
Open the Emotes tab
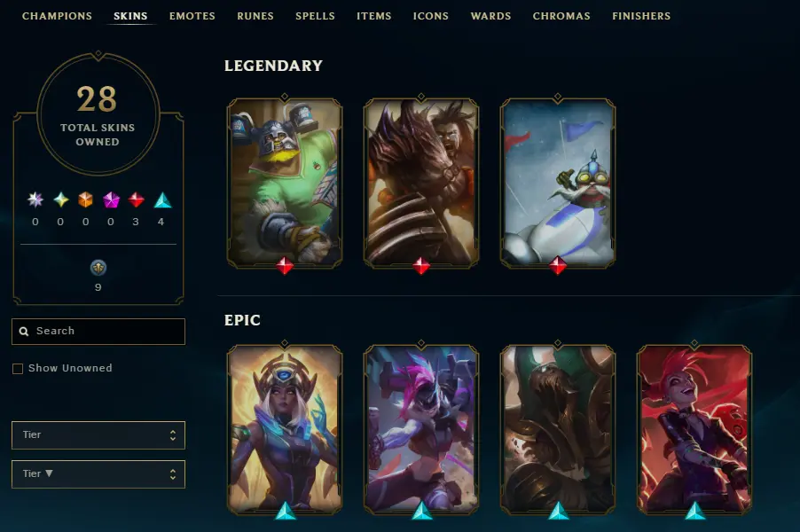click(192, 16)
